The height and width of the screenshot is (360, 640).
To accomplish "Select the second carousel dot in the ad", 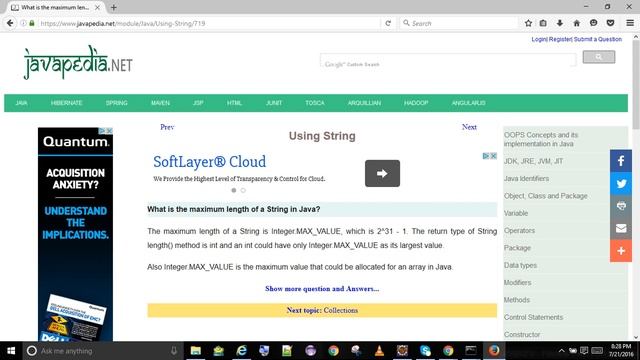I will pos(243,190).
